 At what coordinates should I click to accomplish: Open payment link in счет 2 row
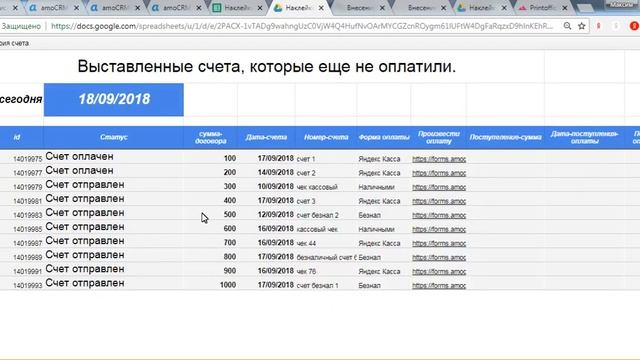point(439,173)
